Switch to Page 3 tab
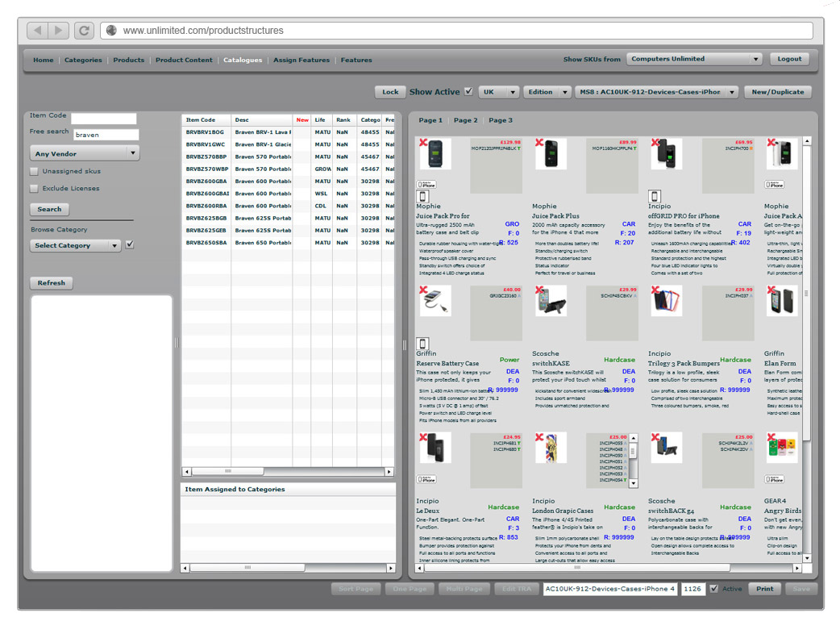The width and height of the screenshot is (840, 626). (x=501, y=120)
